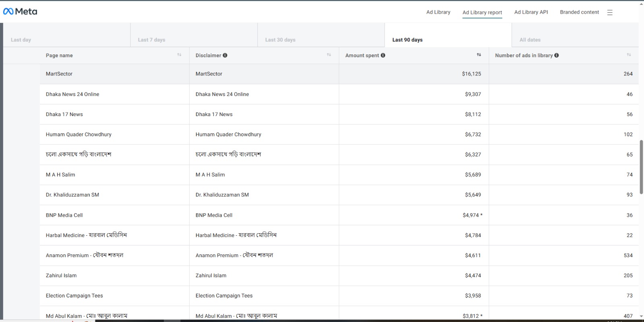Show Number of ads info icon
Screen dimensions: 644x322
pos(556,55)
